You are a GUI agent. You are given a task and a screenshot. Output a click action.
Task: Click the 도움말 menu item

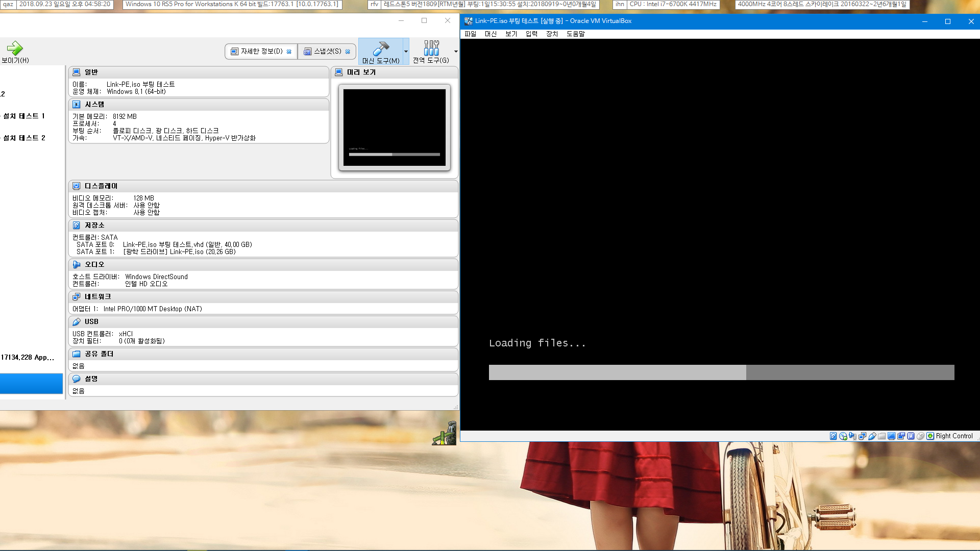click(575, 34)
